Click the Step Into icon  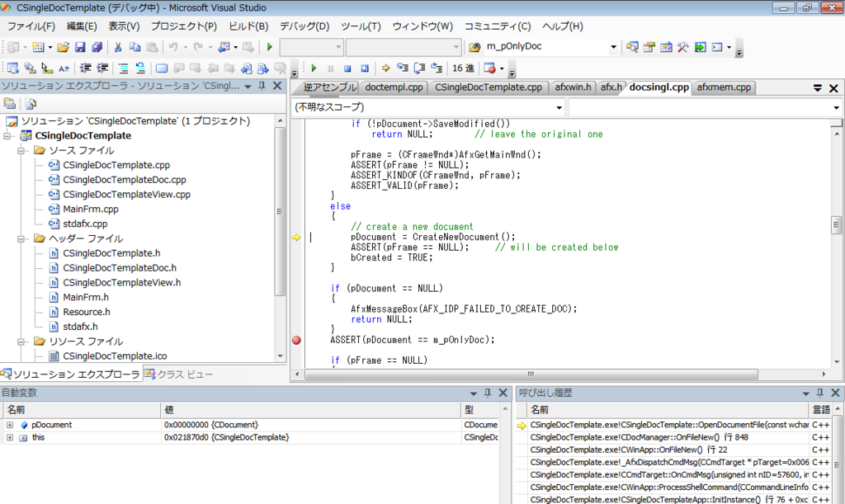coord(403,68)
